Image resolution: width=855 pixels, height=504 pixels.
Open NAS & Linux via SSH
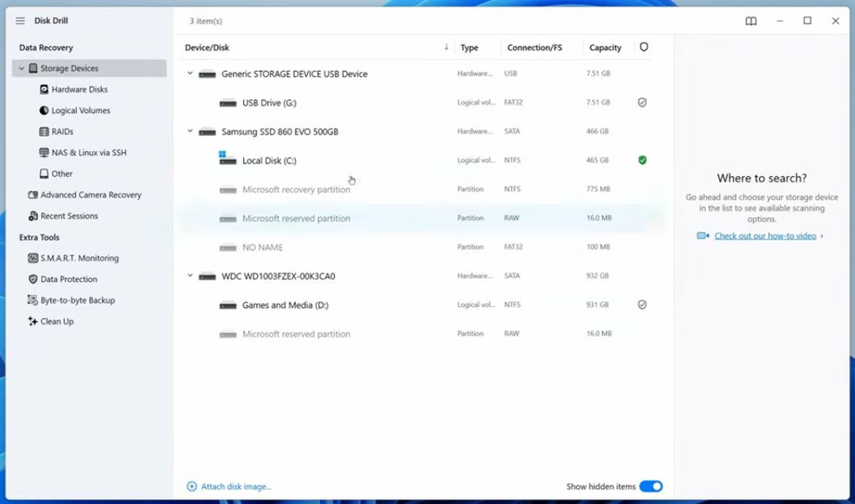click(x=89, y=153)
